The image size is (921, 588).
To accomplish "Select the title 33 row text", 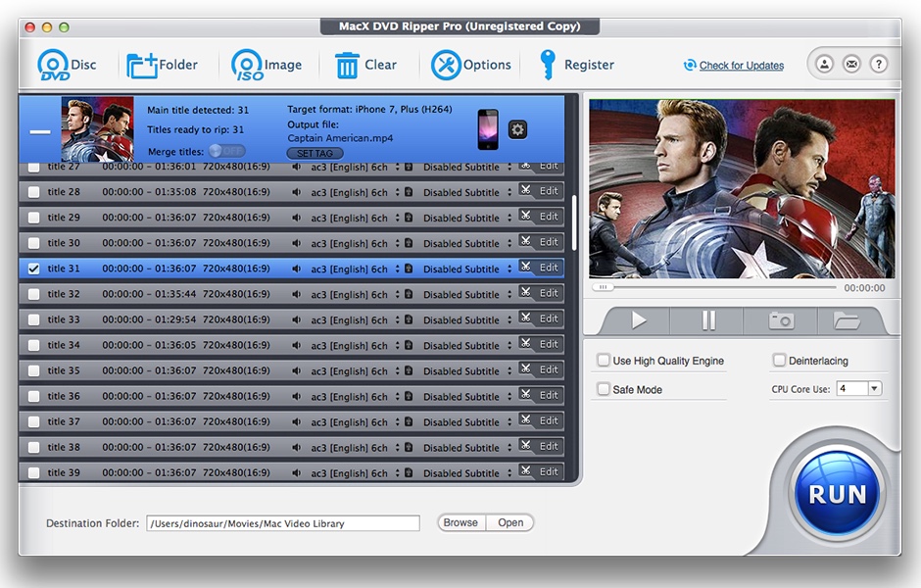I will (x=64, y=319).
